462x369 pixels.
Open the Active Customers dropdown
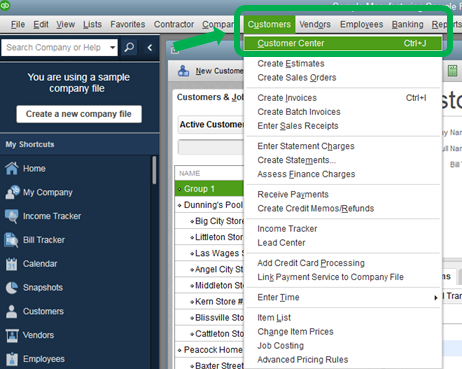tap(211, 124)
